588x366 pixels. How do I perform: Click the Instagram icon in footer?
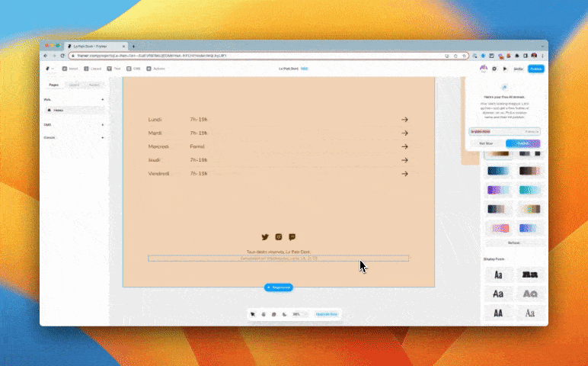[x=279, y=237]
